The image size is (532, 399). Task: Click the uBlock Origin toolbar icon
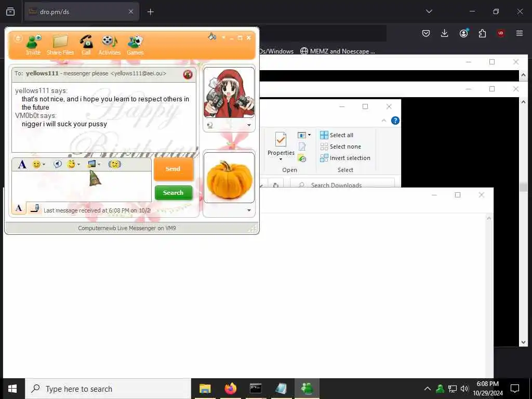[x=501, y=33]
